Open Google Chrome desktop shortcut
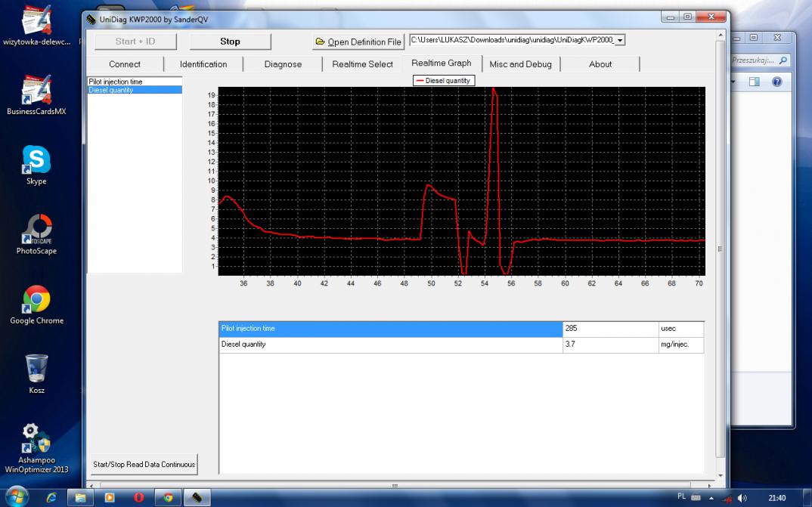This screenshot has height=507, width=812. [x=36, y=305]
